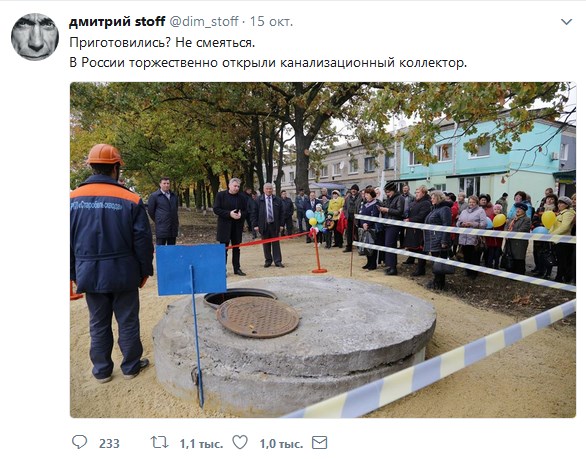Click the 'Приготовились? Не смеяться.' text line
The image size is (586, 459).
tap(162, 43)
